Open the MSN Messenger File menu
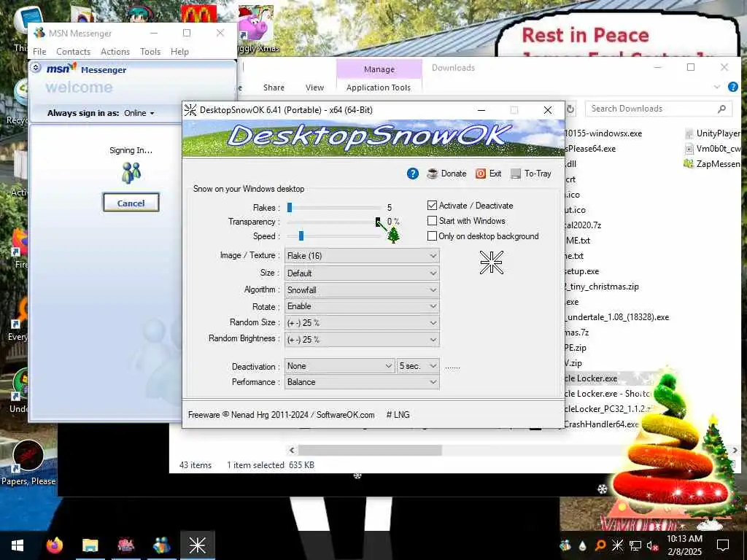This screenshot has height=560, width=747. pos(39,52)
